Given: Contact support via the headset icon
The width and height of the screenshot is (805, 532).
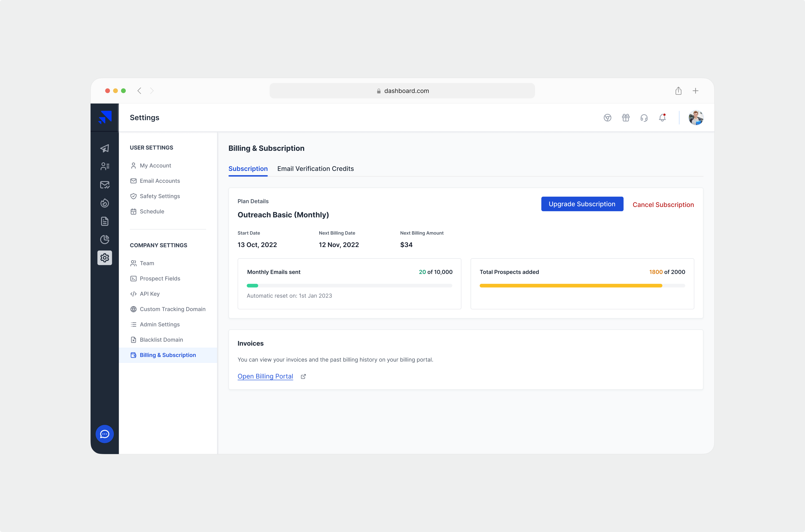Looking at the screenshot, I should 644,118.
